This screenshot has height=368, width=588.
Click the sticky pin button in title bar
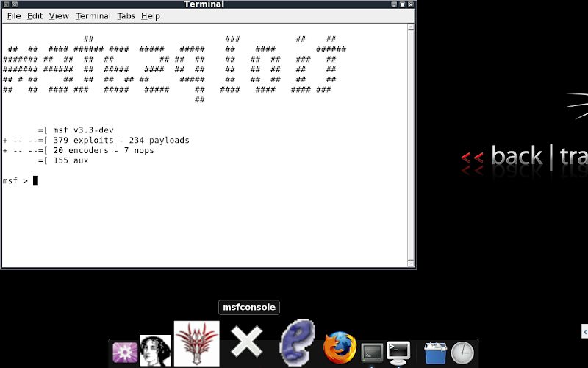[15, 4]
